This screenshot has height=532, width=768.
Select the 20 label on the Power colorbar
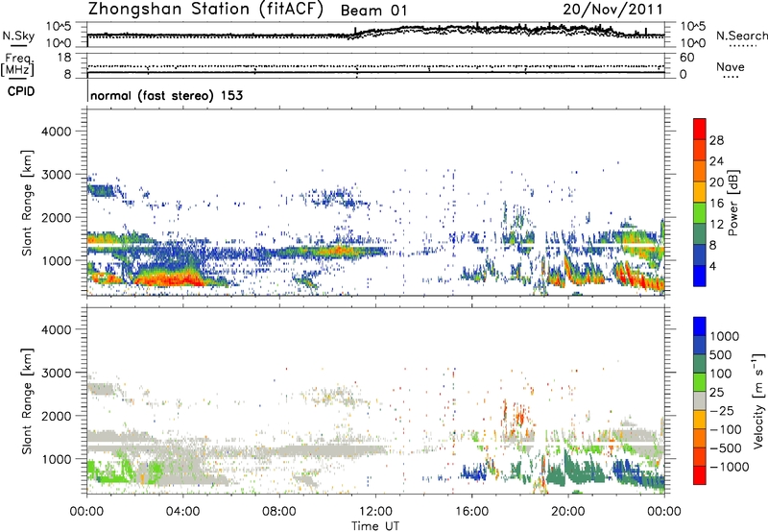point(716,182)
